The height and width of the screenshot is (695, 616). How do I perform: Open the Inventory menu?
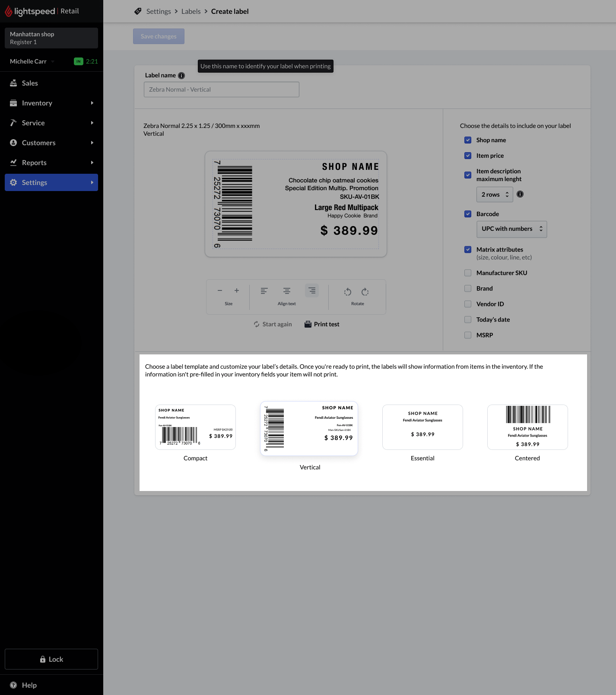(x=51, y=103)
